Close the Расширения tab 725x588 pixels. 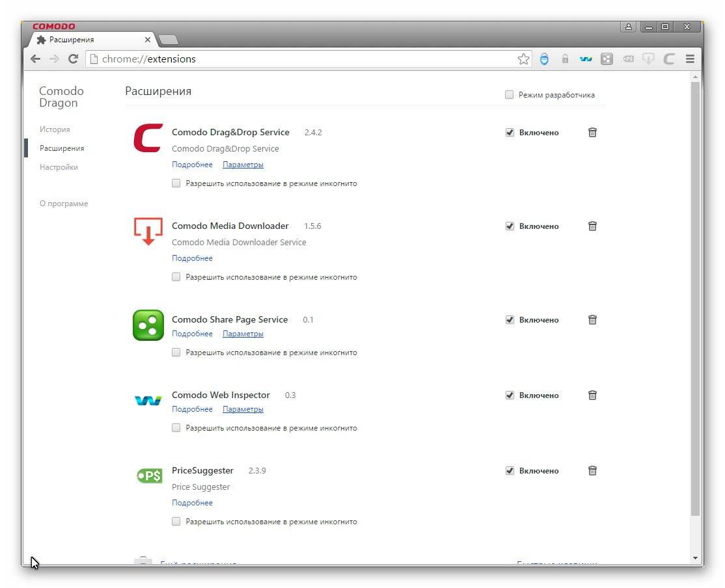[x=148, y=40]
